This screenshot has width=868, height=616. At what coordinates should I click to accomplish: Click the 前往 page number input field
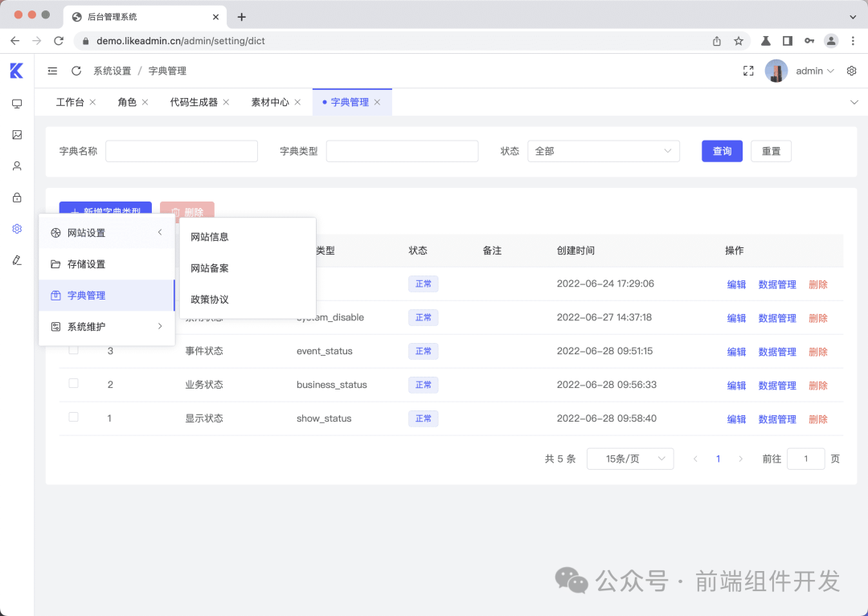(805, 459)
